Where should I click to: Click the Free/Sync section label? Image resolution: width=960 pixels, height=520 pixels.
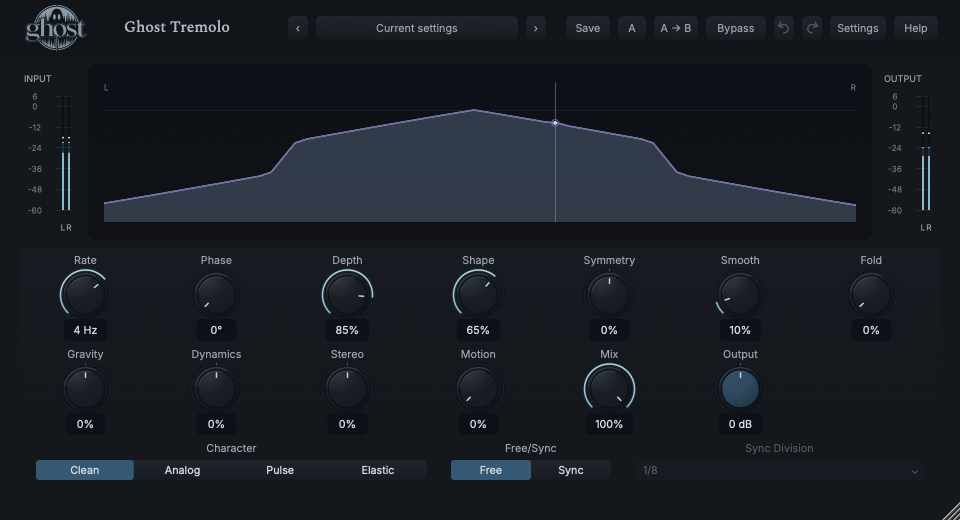pyautogui.click(x=530, y=448)
